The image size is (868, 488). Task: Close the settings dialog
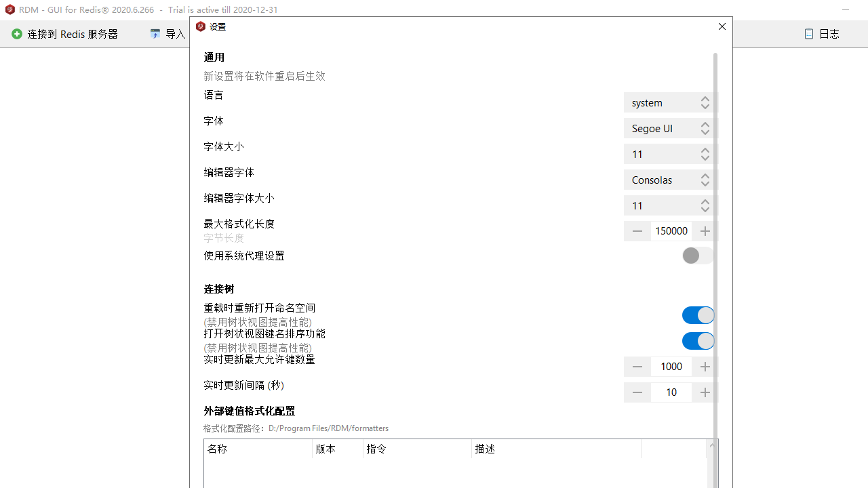(722, 26)
